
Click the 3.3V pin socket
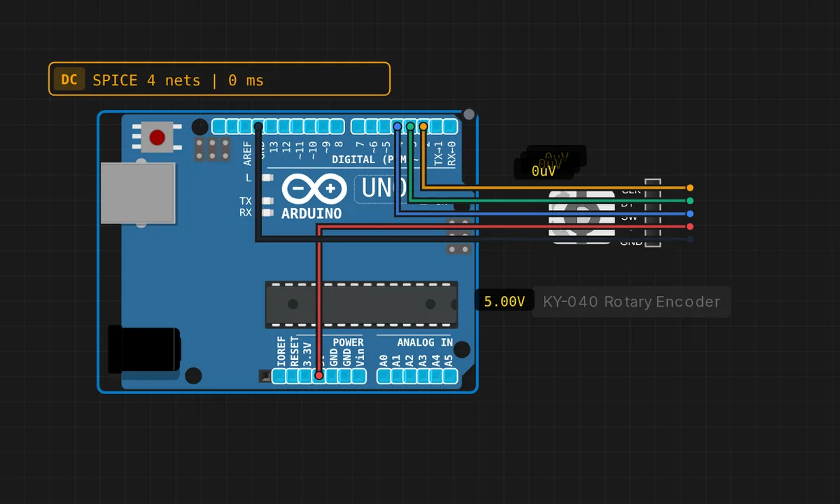(x=305, y=376)
